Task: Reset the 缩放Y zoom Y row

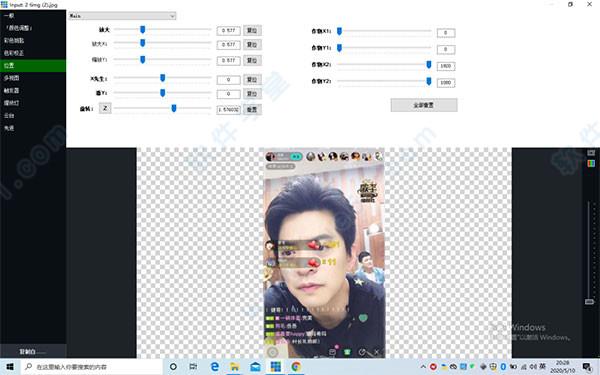Action: (252, 60)
